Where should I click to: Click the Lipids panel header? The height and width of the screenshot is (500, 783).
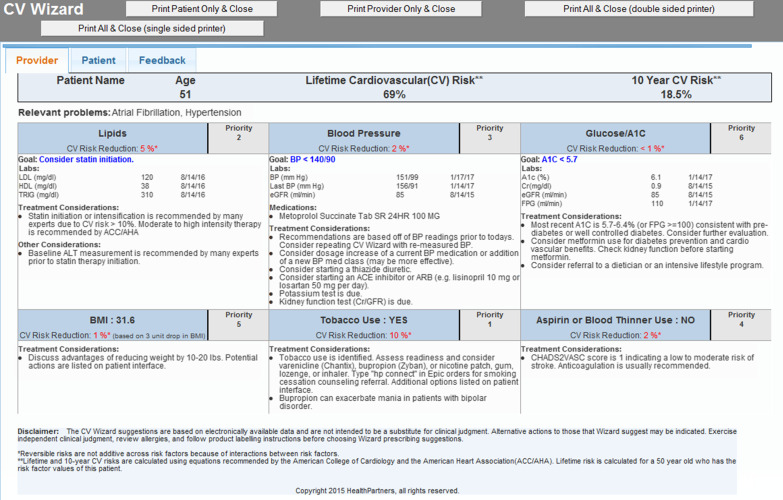tap(112, 133)
